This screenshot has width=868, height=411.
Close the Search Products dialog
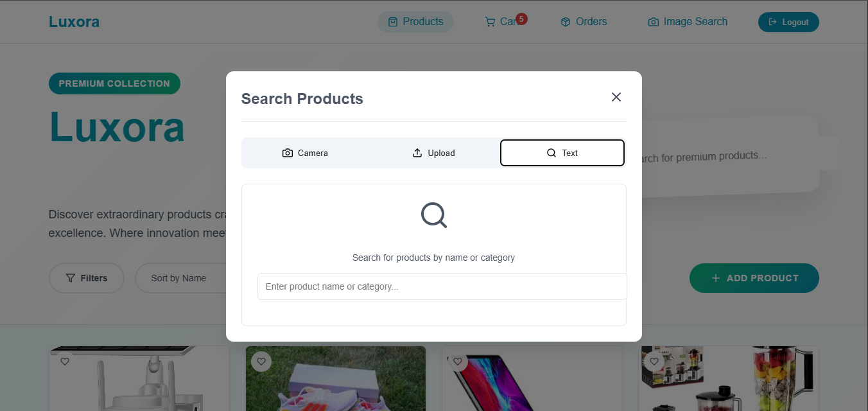[x=616, y=97]
